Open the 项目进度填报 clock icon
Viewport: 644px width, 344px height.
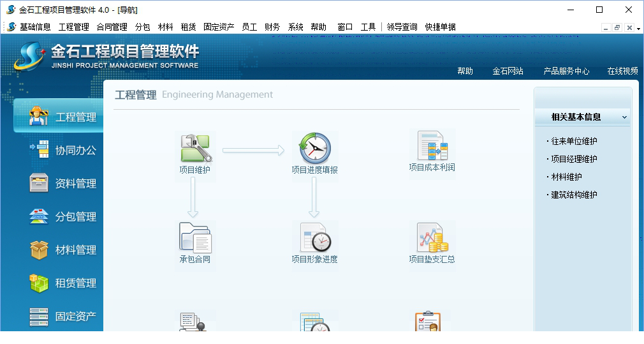pos(315,148)
